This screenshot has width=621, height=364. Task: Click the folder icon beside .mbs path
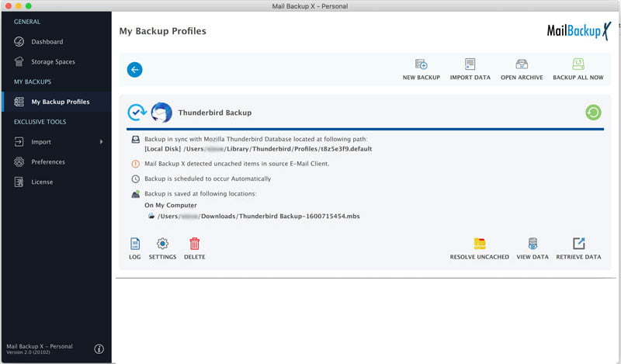coord(151,217)
